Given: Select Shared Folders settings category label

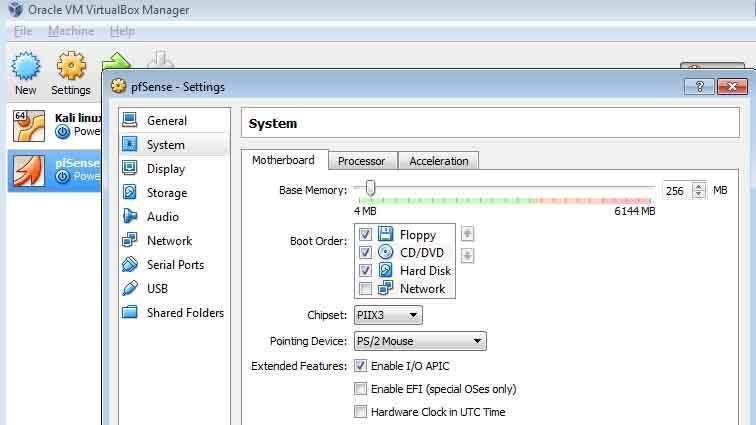Looking at the screenshot, I should (x=186, y=313).
